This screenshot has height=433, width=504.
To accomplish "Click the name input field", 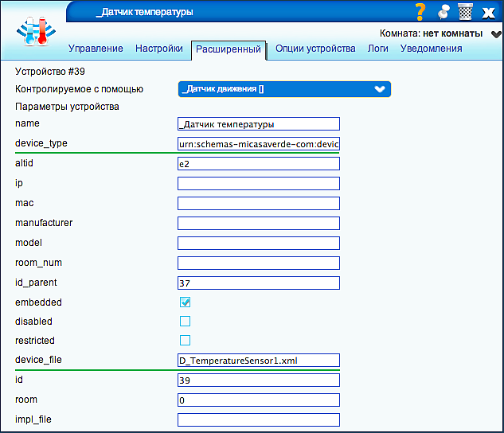I will pos(259,124).
